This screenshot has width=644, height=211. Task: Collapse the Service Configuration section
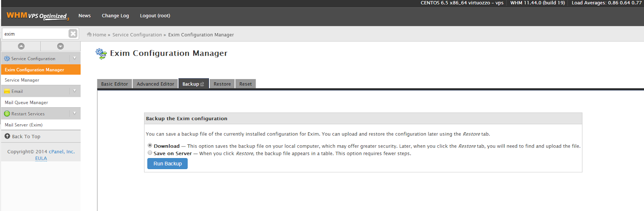coord(74,58)
